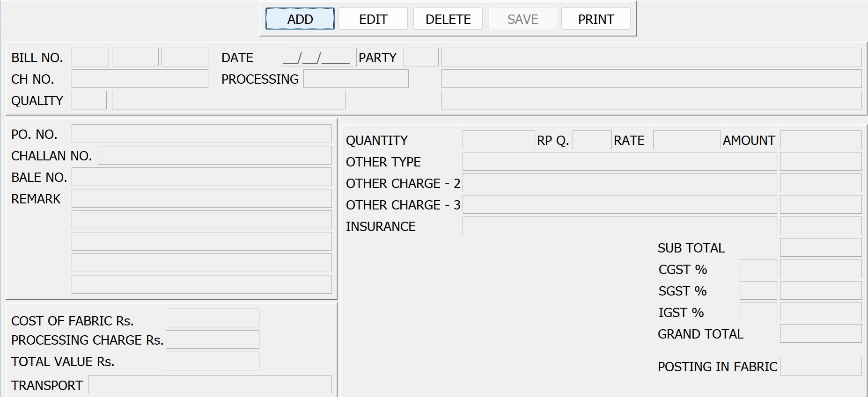The width and height of the screenshot is (868, 397).
Task: Click the OTHER TYPE description field
Action: (x=619, y=162)
